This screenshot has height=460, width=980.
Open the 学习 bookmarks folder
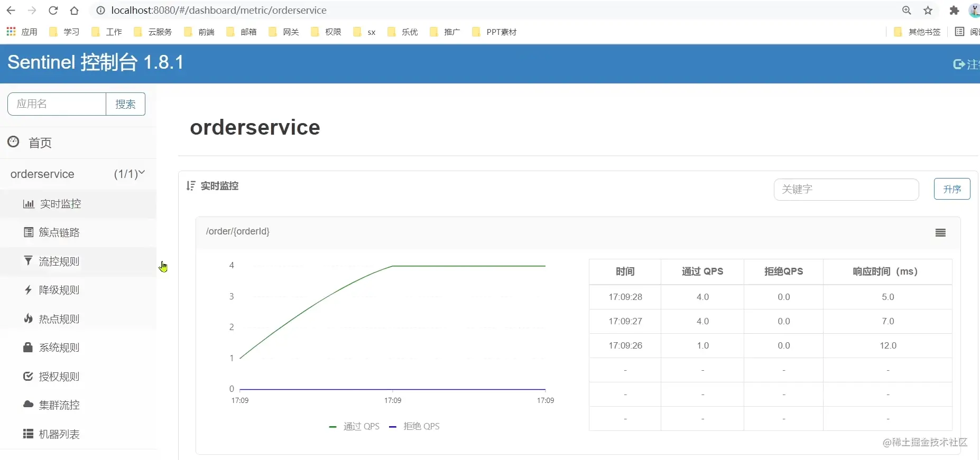pos(64,32)
